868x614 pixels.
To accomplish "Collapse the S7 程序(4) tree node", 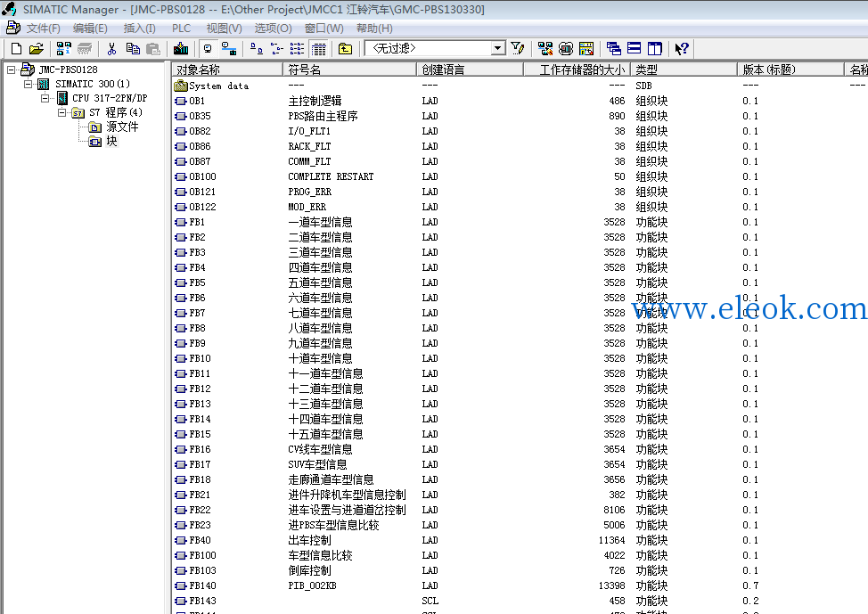I will [62, 112].
